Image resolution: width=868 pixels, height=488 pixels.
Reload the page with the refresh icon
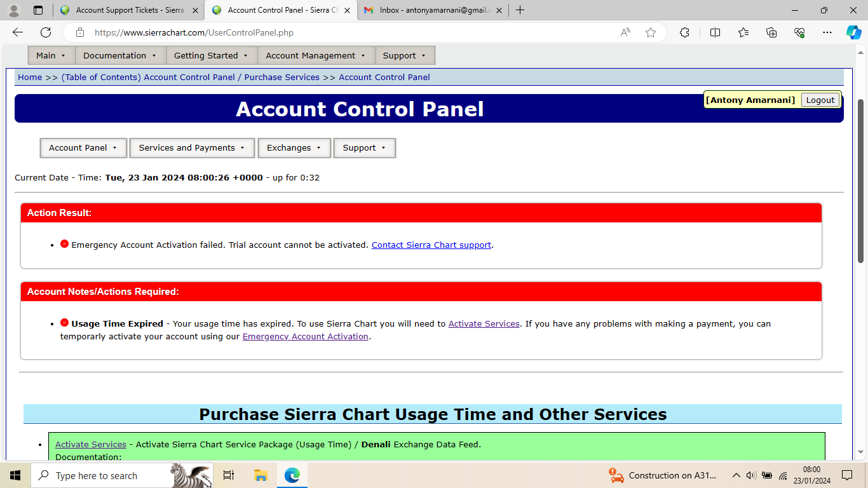(46, 32)
